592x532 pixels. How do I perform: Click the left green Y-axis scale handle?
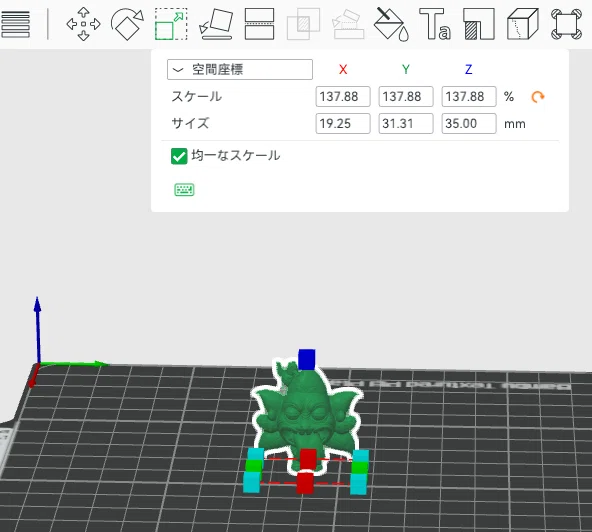click(254, 466)
